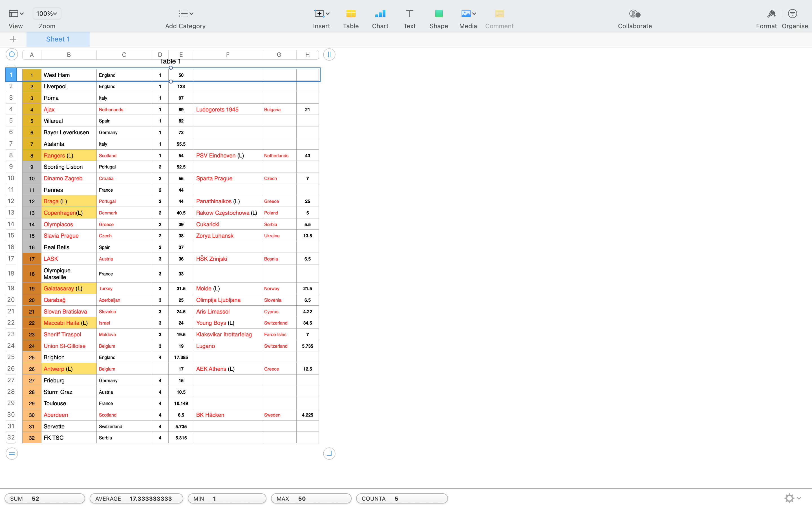Click the Table toolbar icon
812x508 pixels.
[351, 14]
